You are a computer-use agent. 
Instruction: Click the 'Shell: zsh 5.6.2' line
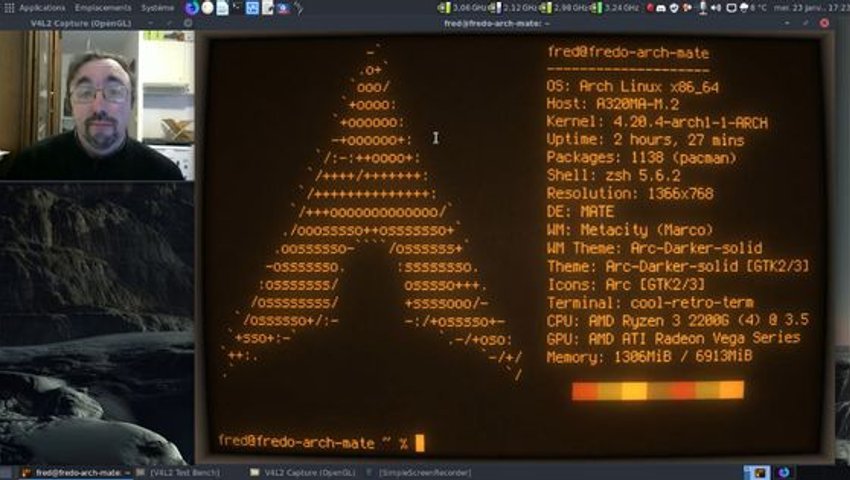tap(613, 176)
